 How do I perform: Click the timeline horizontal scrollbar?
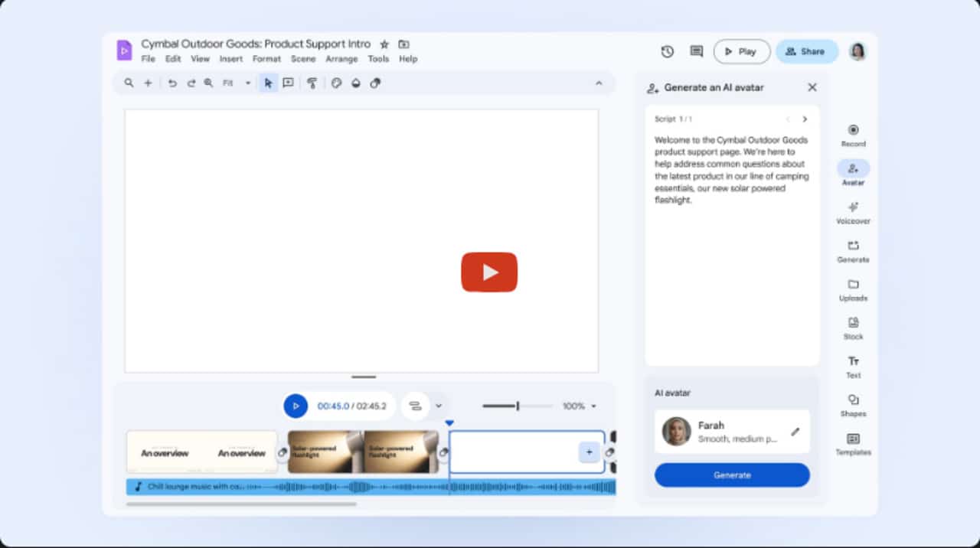[241, 504]
